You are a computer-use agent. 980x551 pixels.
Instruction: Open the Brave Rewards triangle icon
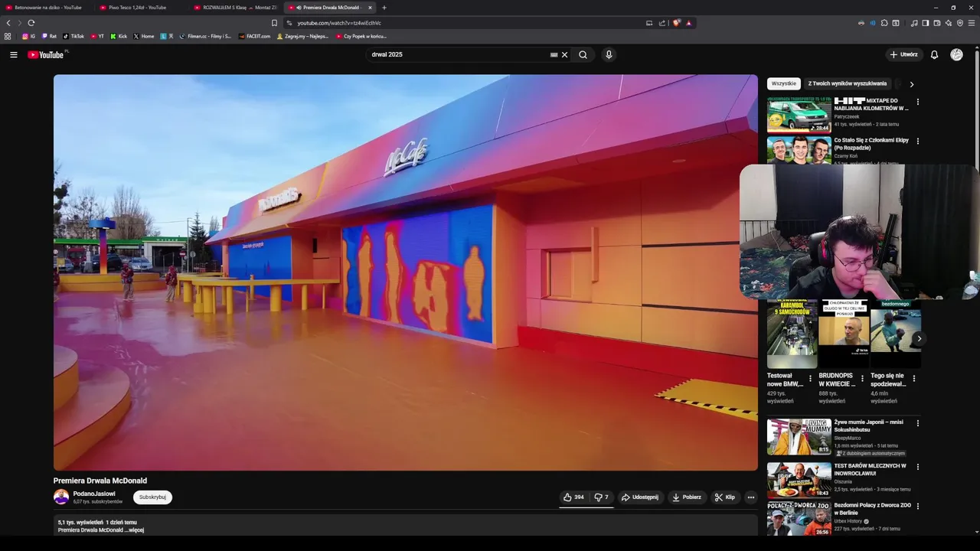click(688, 23)
